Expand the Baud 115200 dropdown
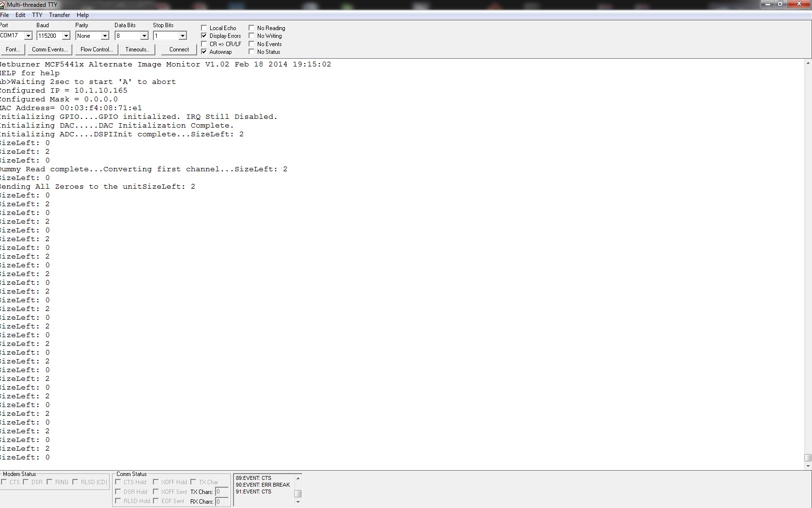Viewport: 812px width, 508px height. click(66, 36)
